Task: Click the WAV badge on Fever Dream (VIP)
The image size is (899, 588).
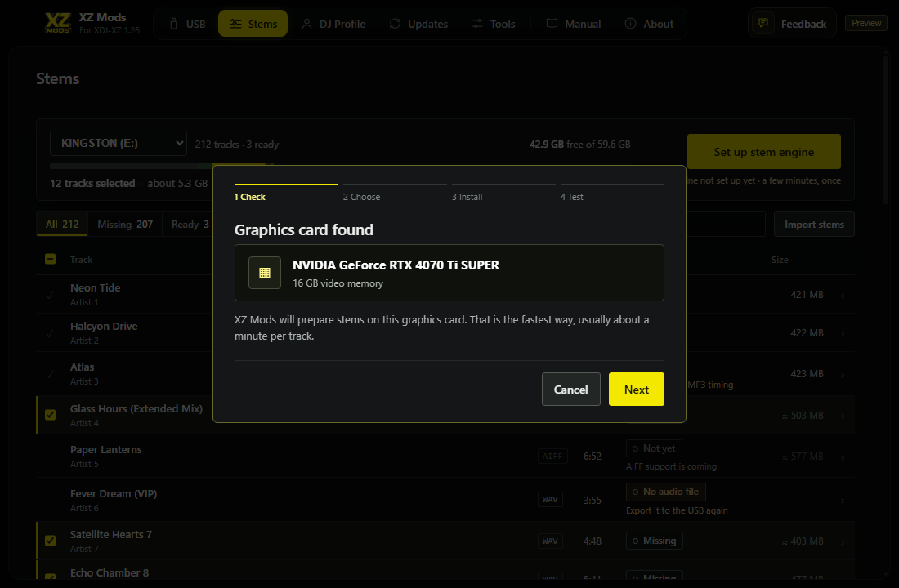Action: [550, 500]
